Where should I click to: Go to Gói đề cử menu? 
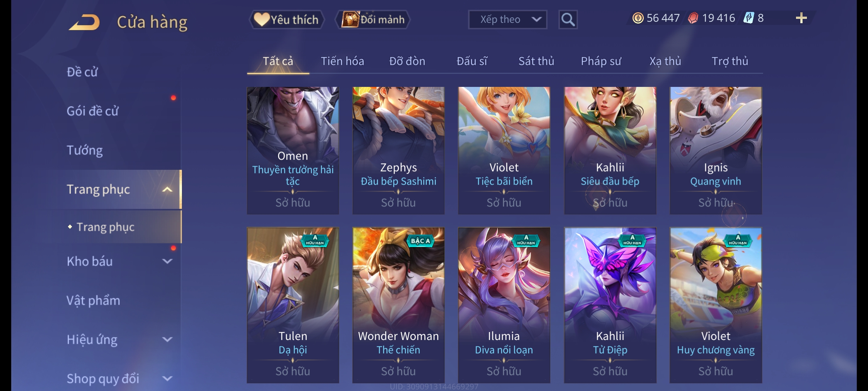(93, 111)
